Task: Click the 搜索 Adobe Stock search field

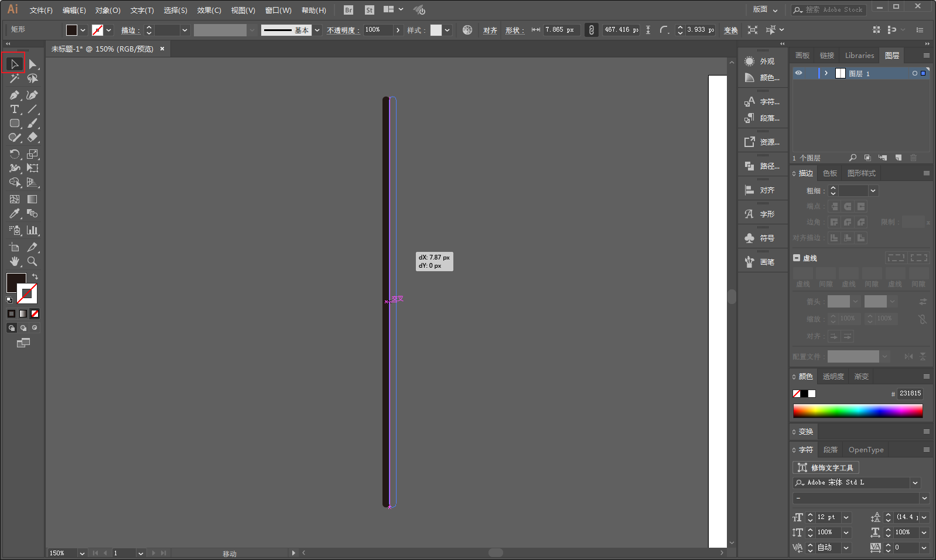Action: 829,10
